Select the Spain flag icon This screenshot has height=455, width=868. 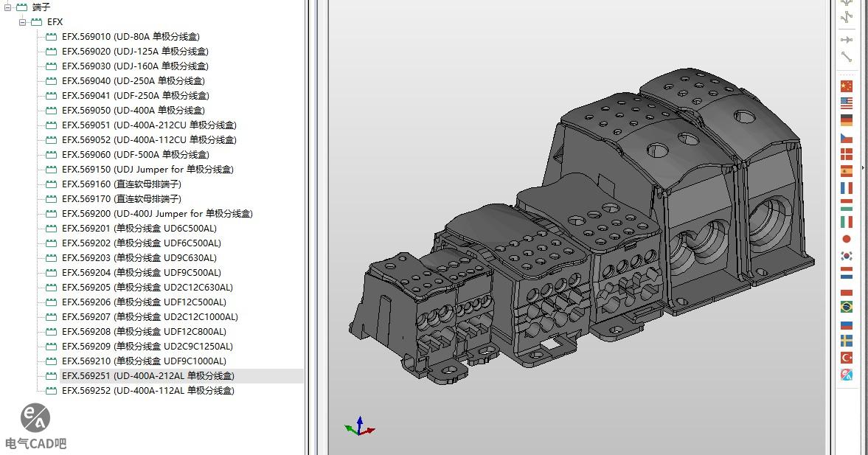[846, 171]
